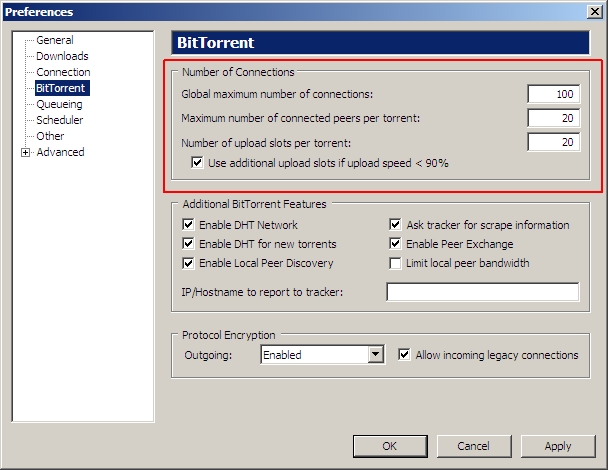The width and height of the screenshot is (608, 470).
Task: Expand the Advanced tree node
Action: click(26, 152)
